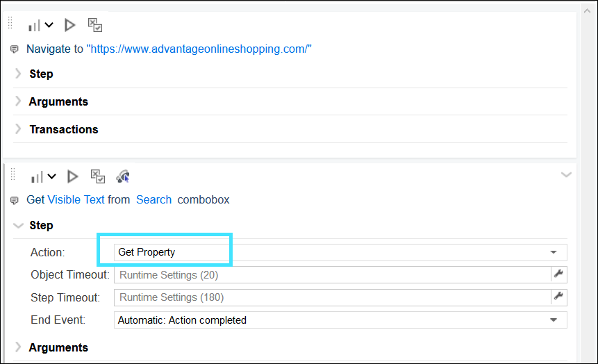Click into the Object Timeout field
This screenshot has height=364, width=598.
332,274
